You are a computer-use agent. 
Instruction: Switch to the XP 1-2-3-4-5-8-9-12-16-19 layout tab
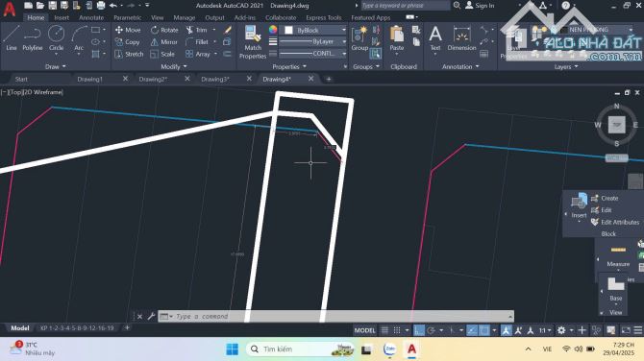77,327
